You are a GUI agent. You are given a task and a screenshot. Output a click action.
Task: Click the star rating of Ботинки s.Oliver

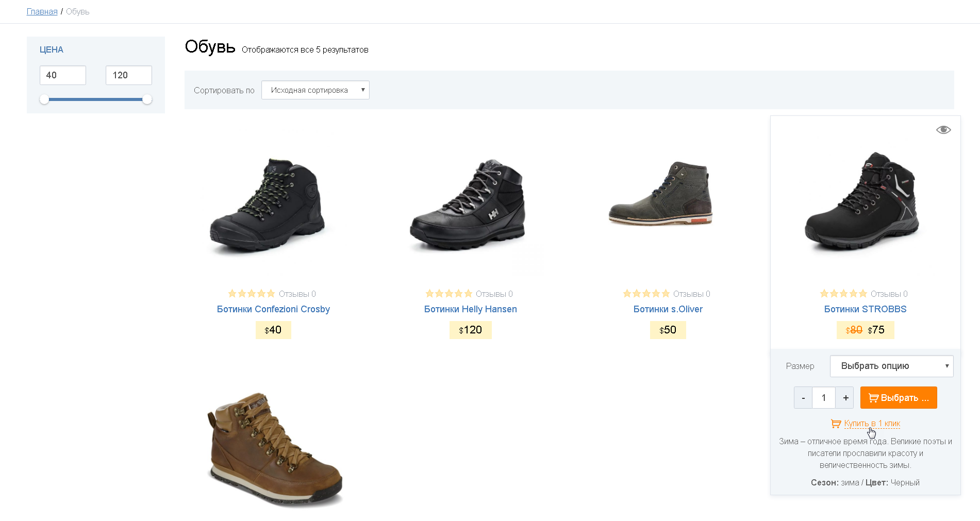tap(646, 294)
